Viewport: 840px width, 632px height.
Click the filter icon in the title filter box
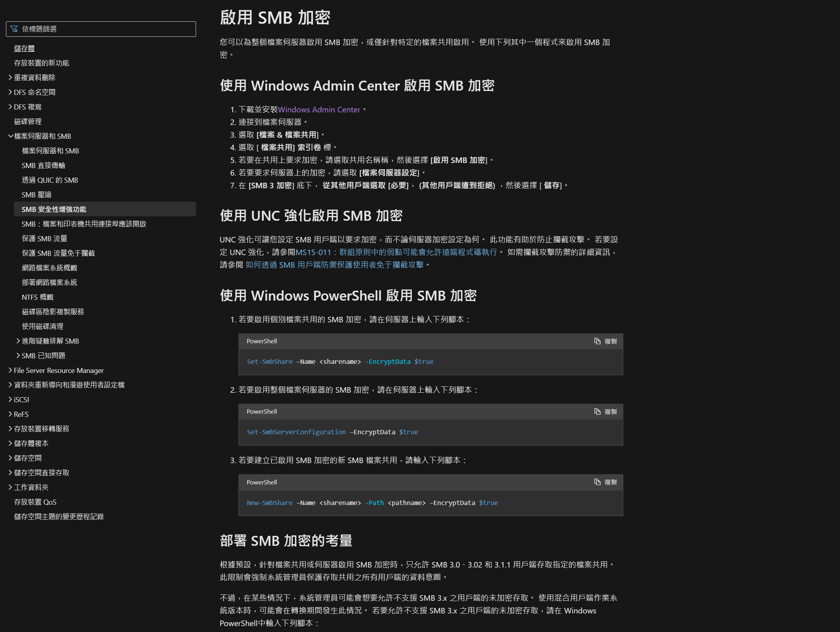[x=14, y=29]
